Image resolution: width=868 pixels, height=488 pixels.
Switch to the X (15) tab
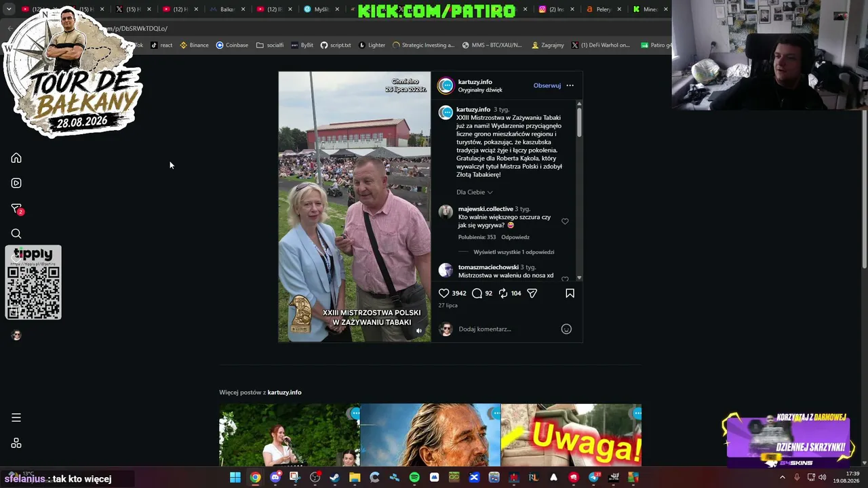133,9
